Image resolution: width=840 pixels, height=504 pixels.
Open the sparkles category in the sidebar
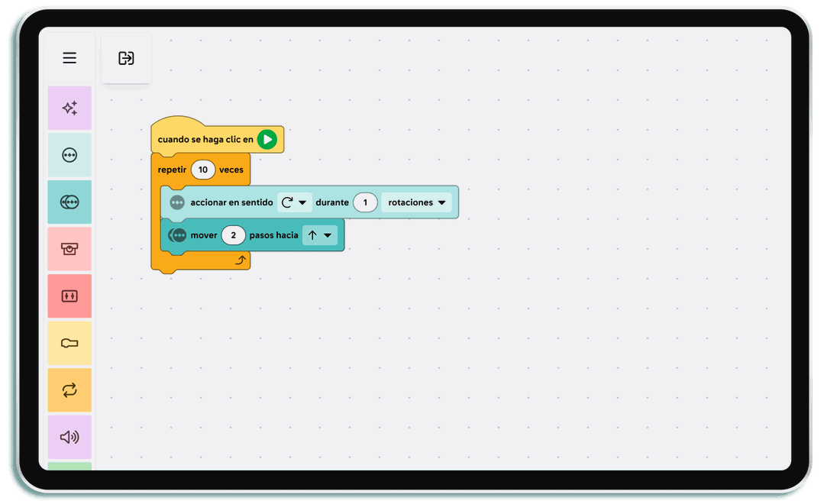coord(69,108)
